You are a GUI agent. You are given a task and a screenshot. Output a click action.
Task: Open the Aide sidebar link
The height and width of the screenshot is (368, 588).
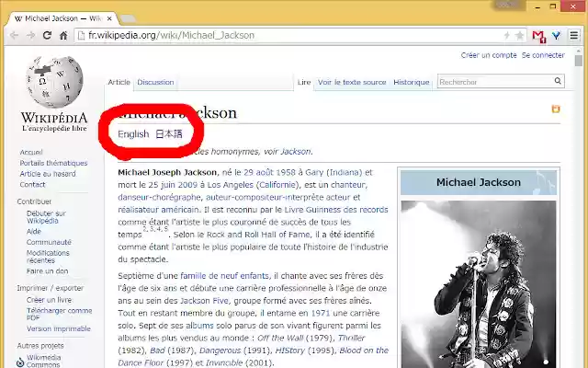tap(33, 231)
